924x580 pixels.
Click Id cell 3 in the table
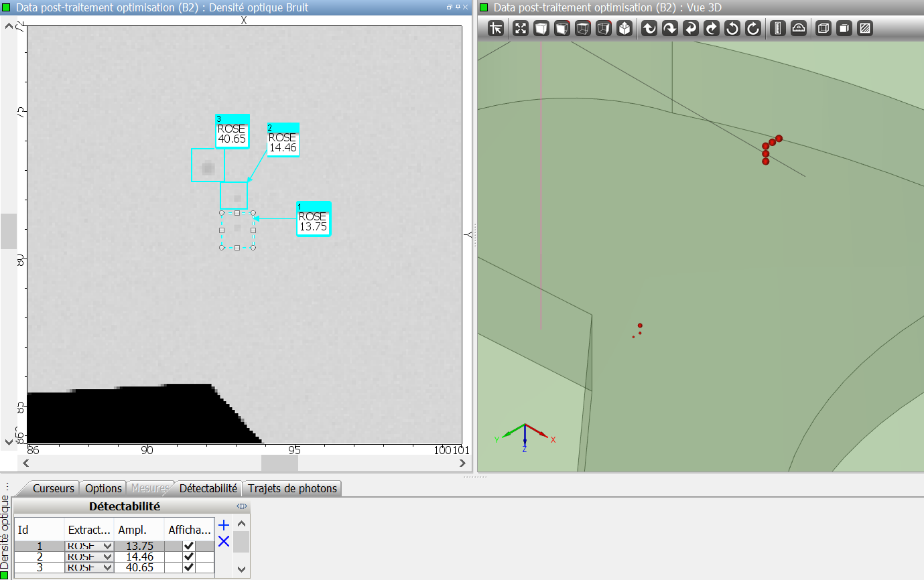(40, 567)
